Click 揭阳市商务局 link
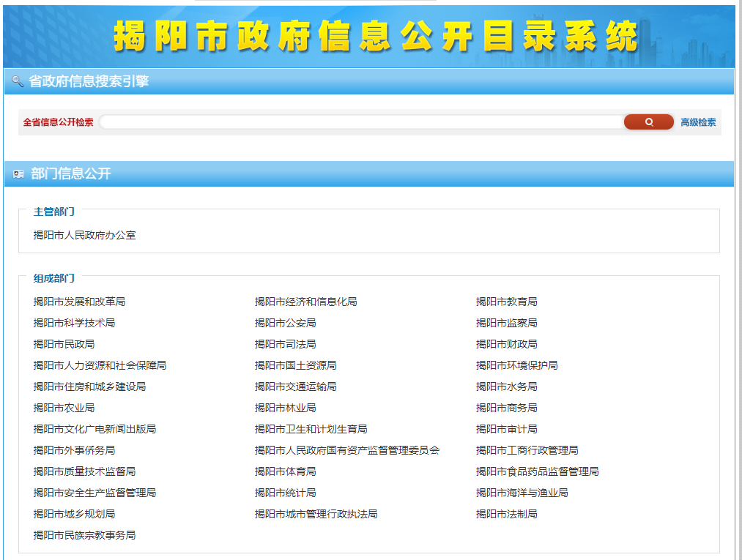Screen dimensions: 742x560 pos(506,408)
